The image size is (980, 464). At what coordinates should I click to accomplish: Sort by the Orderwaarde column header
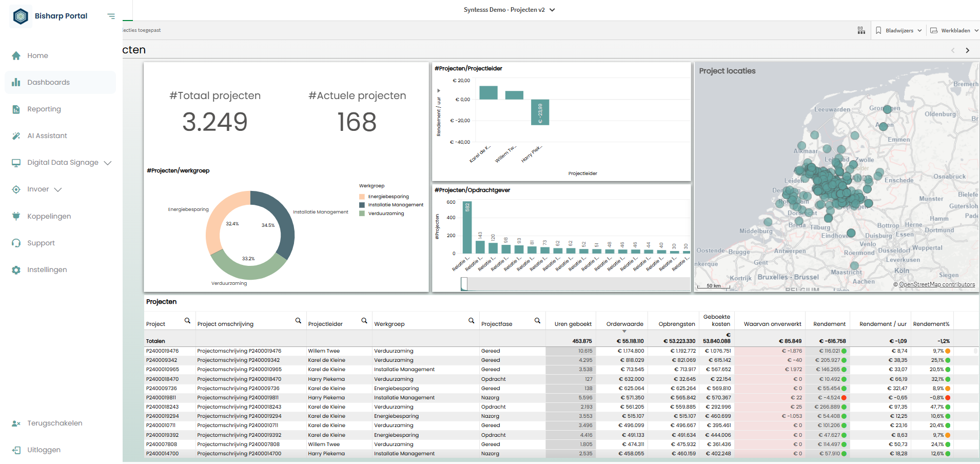[x=624, y=324]
